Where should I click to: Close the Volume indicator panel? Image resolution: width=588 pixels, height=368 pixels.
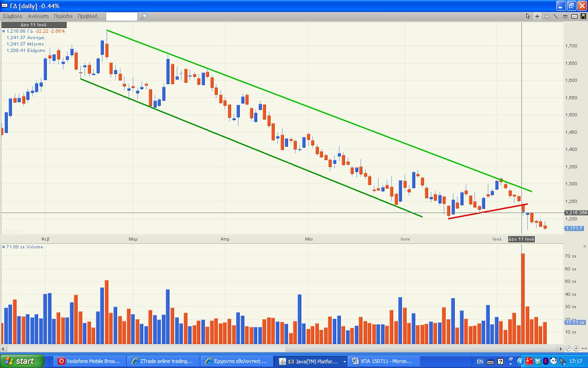pos(584,247)
